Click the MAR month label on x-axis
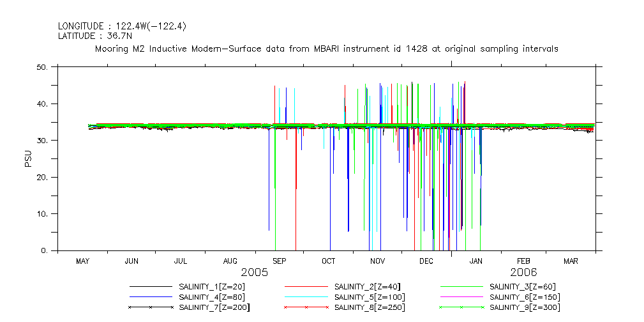 pos(571,261)
